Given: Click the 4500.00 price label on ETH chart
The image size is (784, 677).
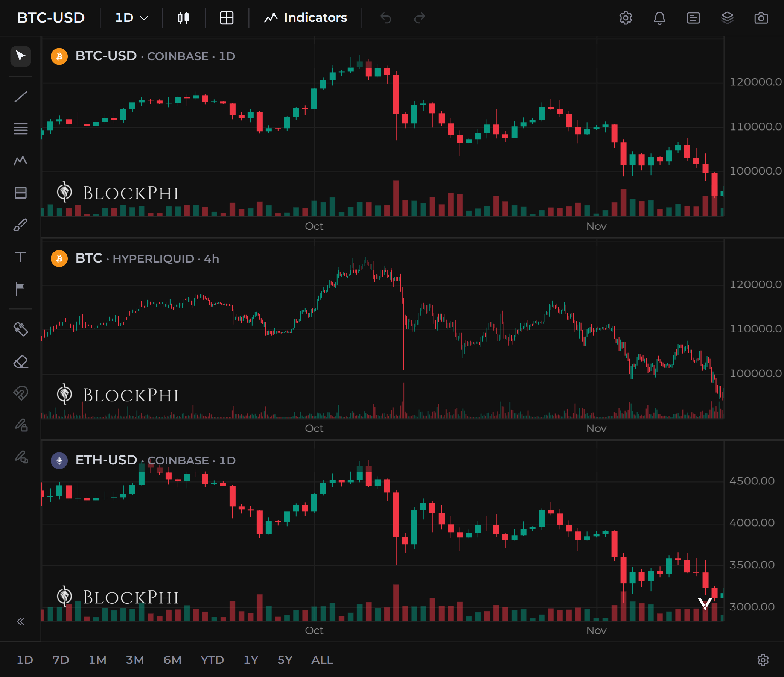Looking at the screenshot, I should [752, 481].
